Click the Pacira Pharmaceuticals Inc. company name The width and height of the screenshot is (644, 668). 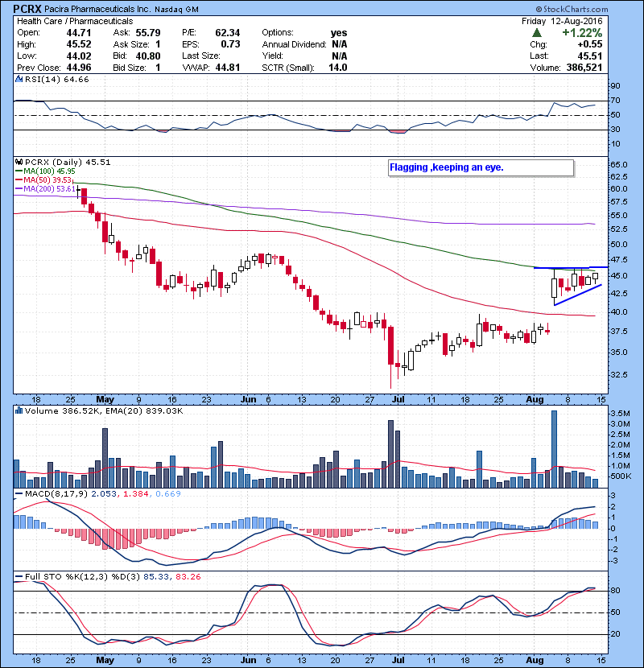coord(97,9)
